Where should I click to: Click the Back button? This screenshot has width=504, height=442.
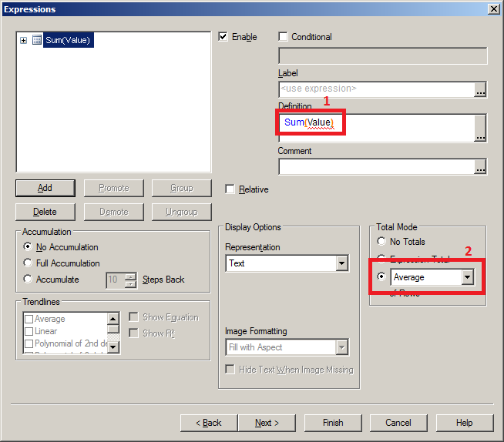coord(209,423)
